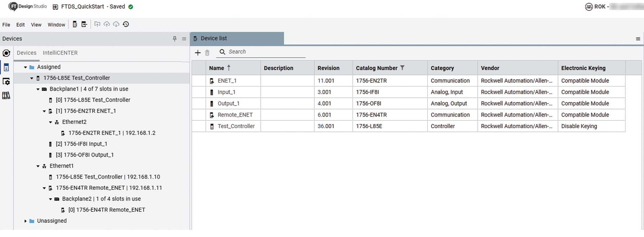Switch to the IntelliCENTER tab
Image resolution: width=644 pixels, height=237 pixels.
tap(60, 53)
